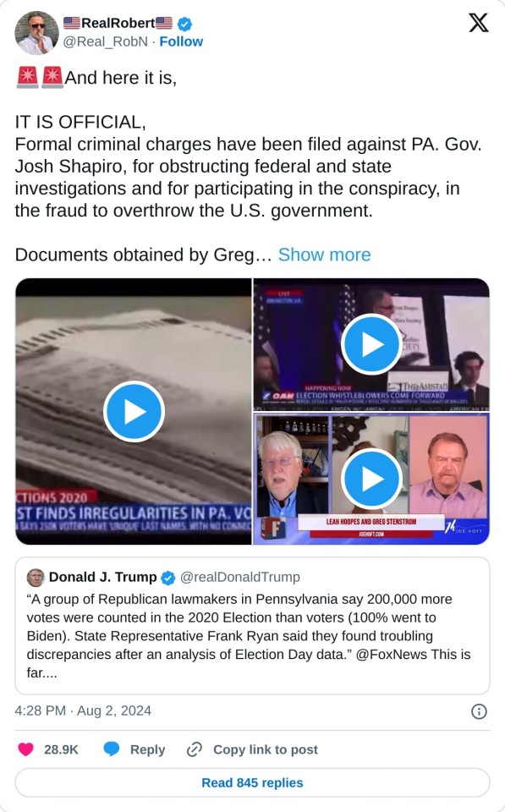Open the info circle icon beside the date
The image size is (505, 812).
click(479, 711)
